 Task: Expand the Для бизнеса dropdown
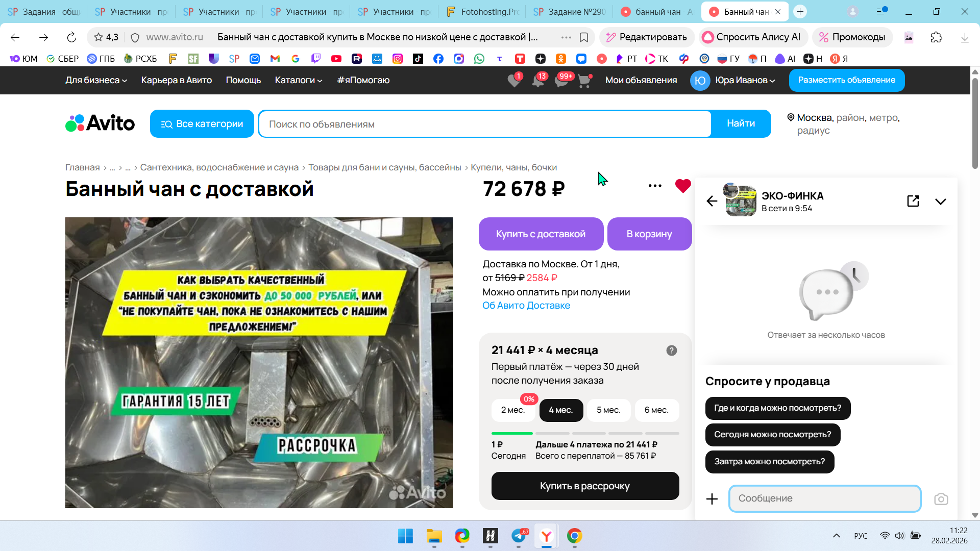(x=96, y=80)
